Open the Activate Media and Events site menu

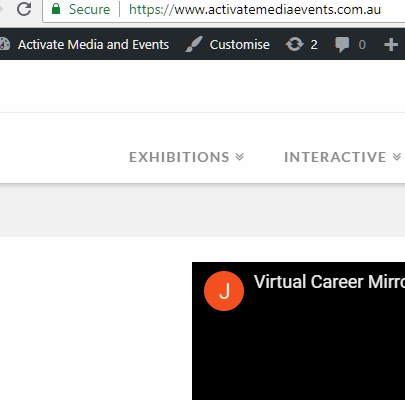(93, 44)
